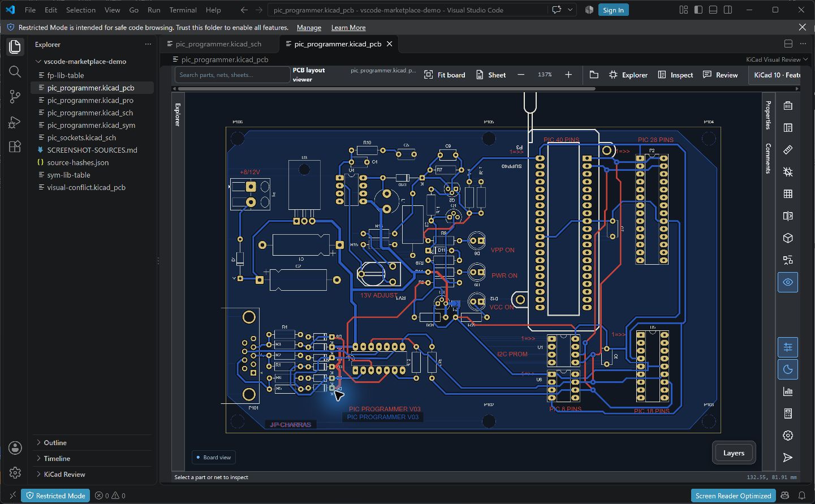This screenshot has width=815, height=504.
Task: Open the Manage gear in activity bar
Action: pyautogui.click(x=15, y=472)
